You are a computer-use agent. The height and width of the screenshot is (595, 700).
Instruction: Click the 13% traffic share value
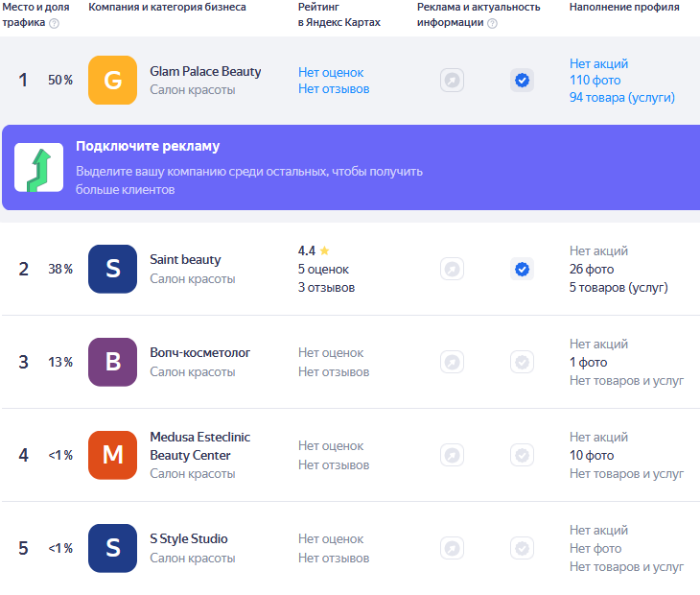coord(60,362)
